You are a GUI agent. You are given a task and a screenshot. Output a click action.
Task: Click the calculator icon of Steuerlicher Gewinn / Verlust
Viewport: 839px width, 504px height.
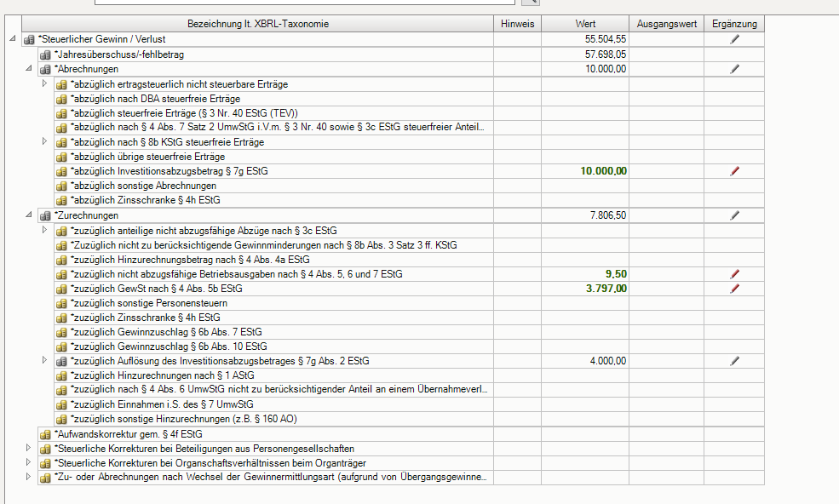pyautogui.click(x=29, y=40)
